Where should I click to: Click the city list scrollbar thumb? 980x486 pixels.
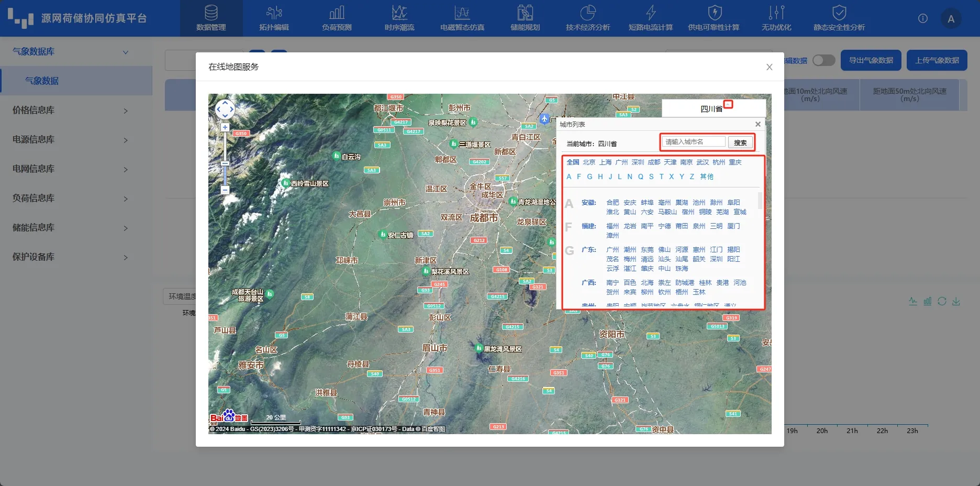[x=760, y=201]
